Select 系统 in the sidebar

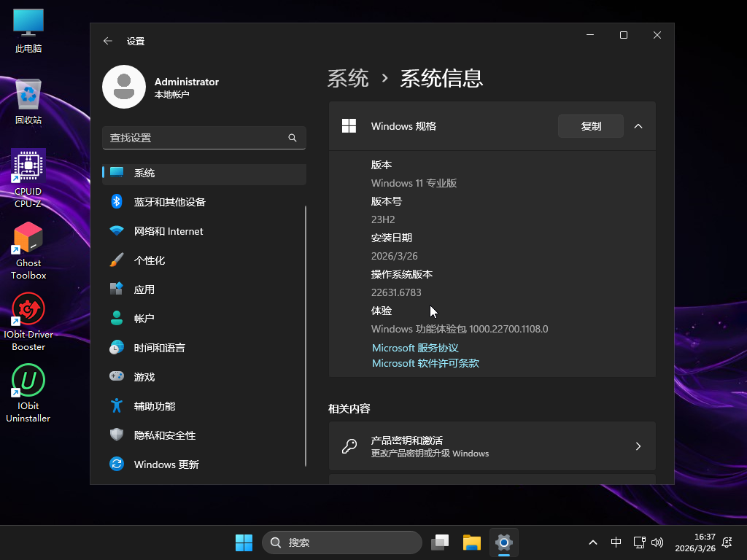144,174
